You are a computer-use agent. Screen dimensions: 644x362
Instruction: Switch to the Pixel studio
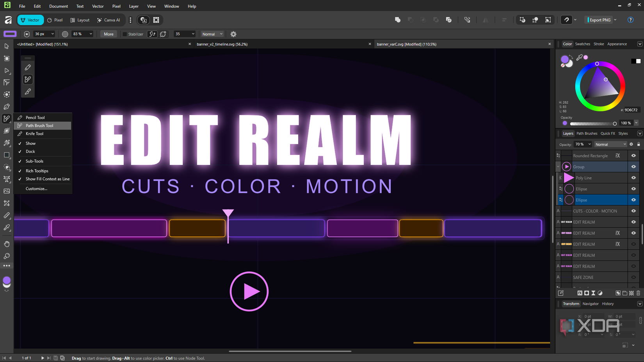point(55,20)
